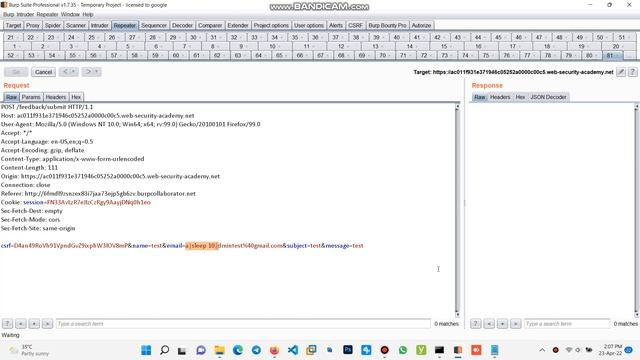Select the response Hex tab

[x=520, y=97]
